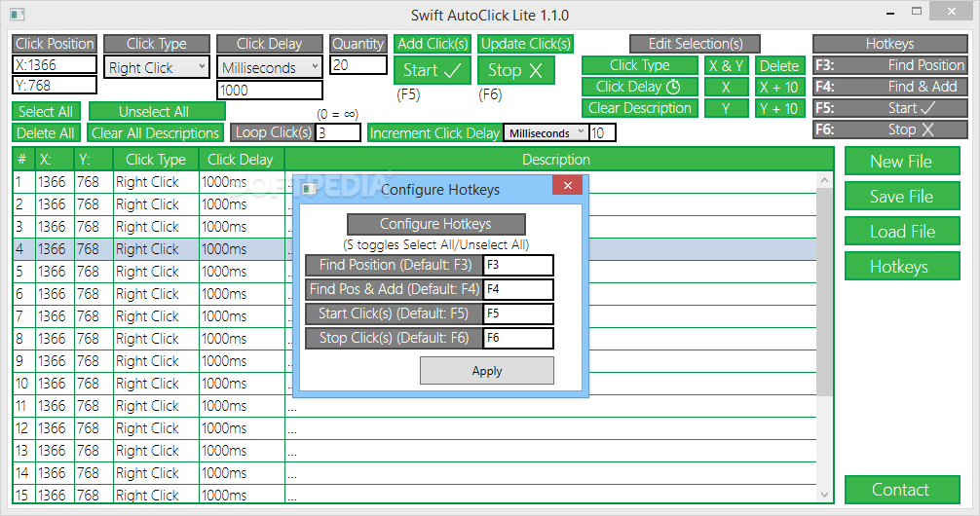Click Apply in the Configure Hotkeys dialog
The height and width of the screenshot is (516, 980).
[486, 370]
